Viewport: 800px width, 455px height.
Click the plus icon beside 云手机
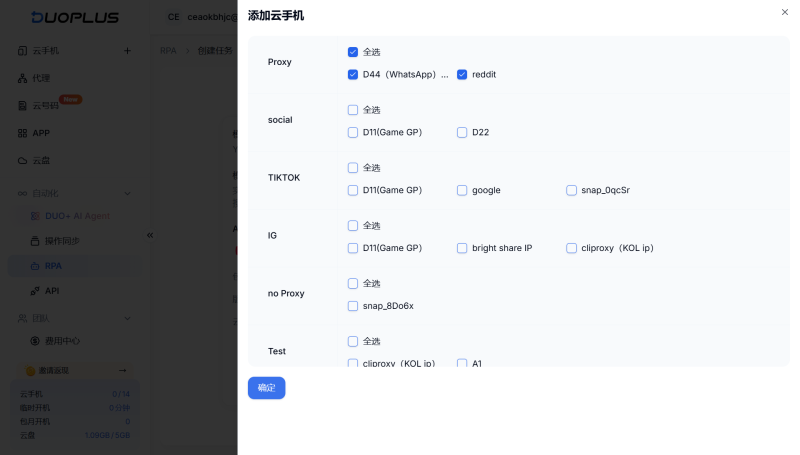click(127, 50)
